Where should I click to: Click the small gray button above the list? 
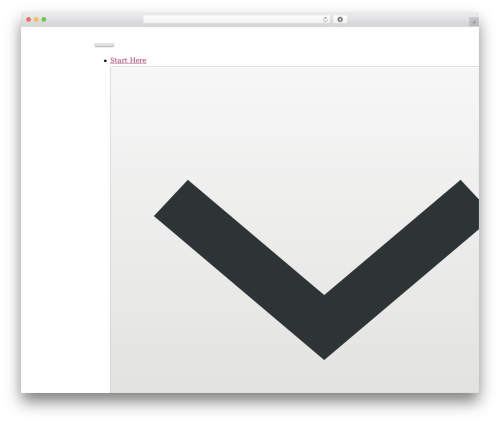pos(104,45)
